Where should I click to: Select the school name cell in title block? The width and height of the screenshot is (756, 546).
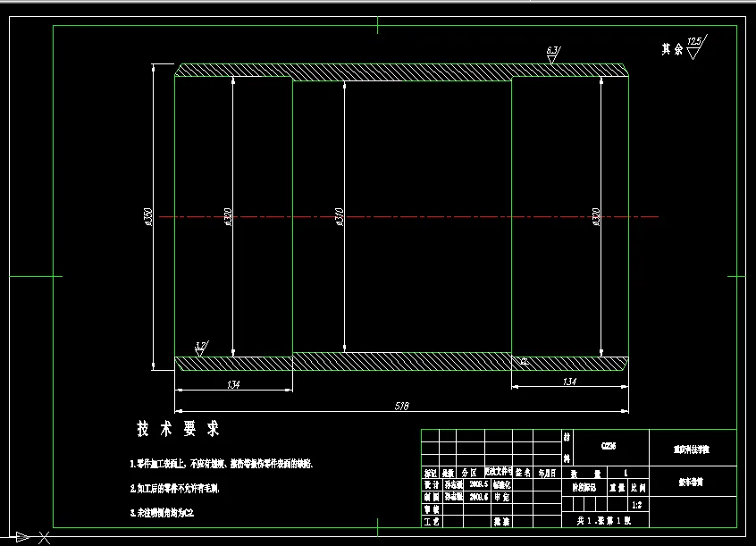click(692, 449)
